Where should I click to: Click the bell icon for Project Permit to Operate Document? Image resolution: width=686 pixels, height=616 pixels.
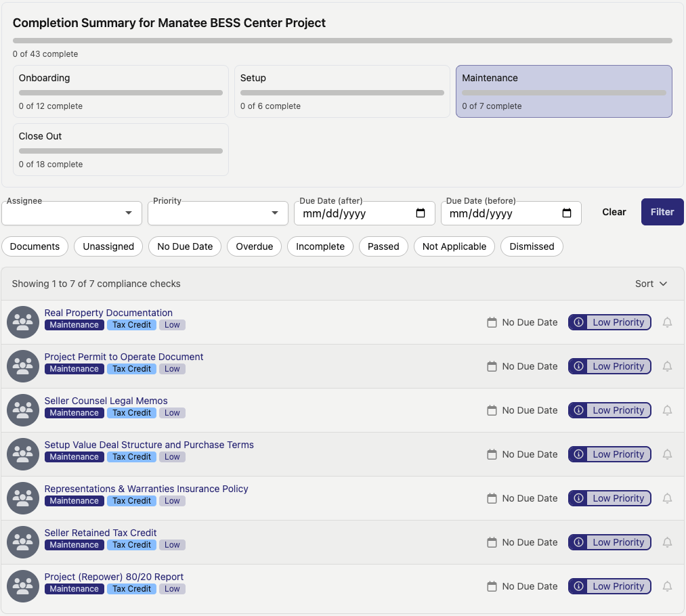(667, 366)
